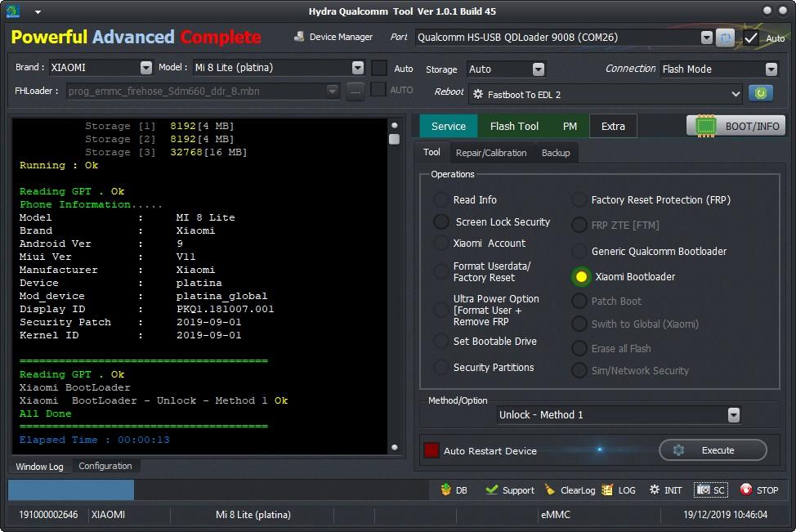This screenshot has height=532, width=796.
Task: Click log scrollbar down button
Action: (395, 447)
